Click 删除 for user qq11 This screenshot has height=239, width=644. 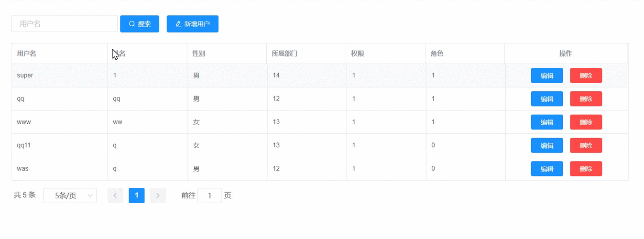click(x=586, y=145)
